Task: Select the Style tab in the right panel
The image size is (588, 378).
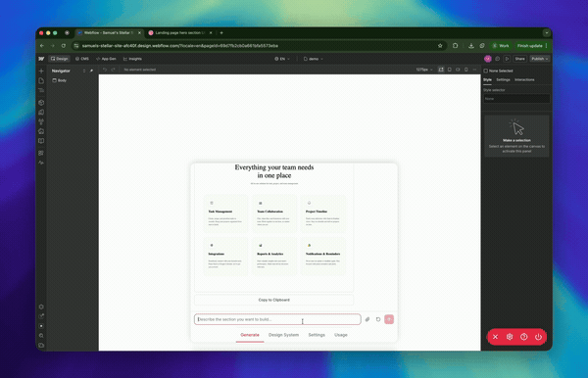Action: coord(487,79)
